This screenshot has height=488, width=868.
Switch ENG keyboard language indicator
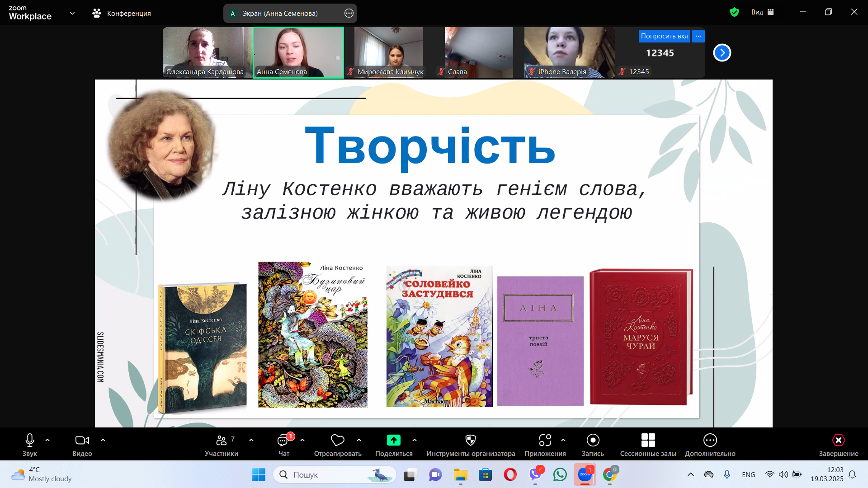[x=748, y=474]
